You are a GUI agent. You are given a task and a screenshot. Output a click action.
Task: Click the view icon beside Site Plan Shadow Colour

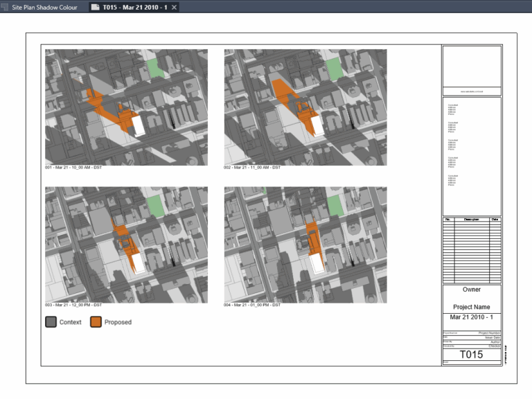tap(4, 7)
